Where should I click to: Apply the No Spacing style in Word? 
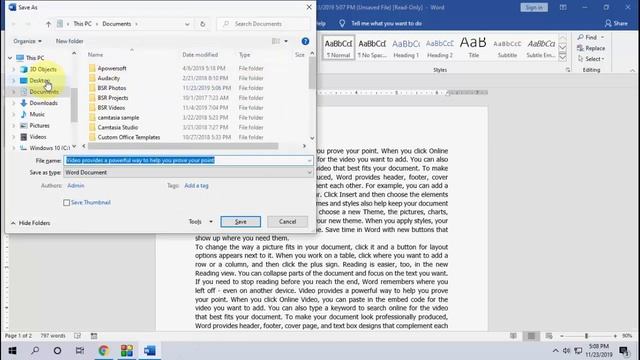(x=372, y=48)
